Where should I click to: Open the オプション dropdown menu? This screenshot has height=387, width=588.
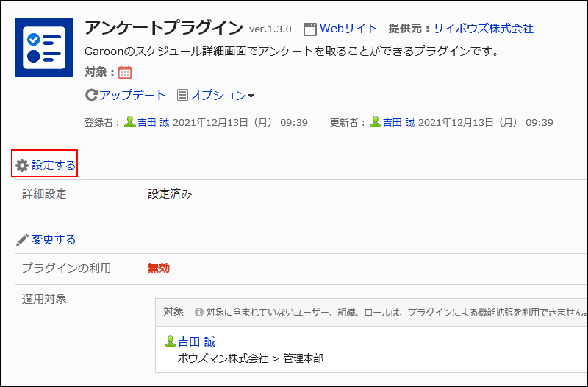tap(218, 95)
